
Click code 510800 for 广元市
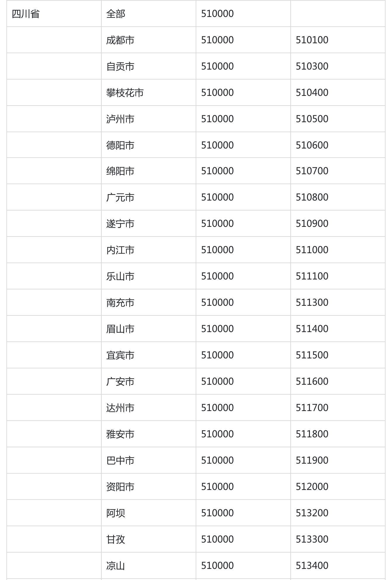click(x=312, y=197)
